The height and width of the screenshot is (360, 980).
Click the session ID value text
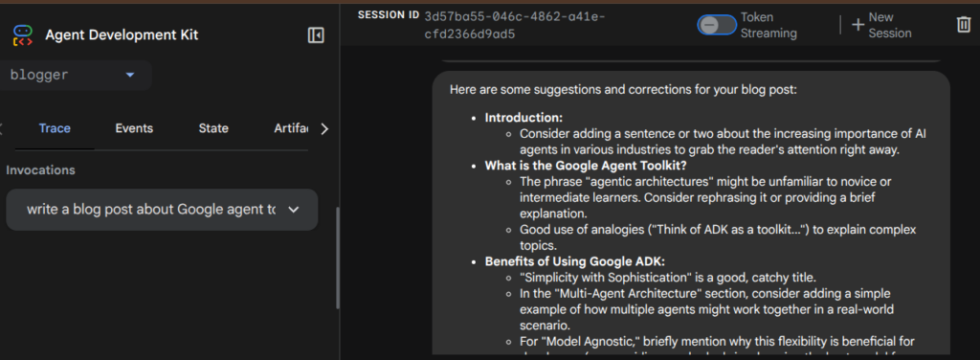coord(514,25)
